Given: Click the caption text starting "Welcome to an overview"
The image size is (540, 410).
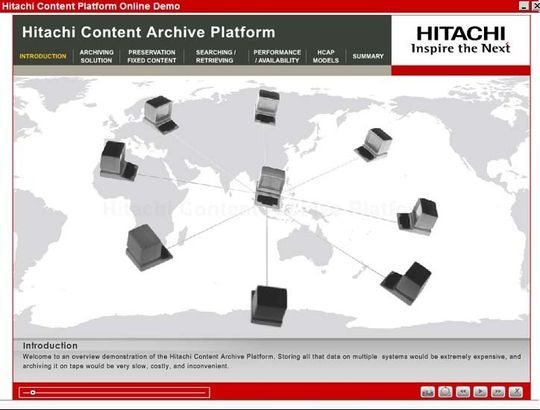Looking at the screenshot, I should point(272,361).
